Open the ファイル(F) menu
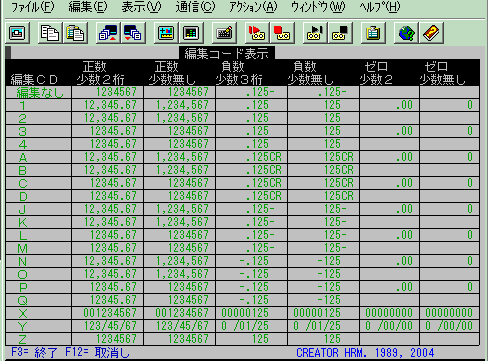 pyautogui.click(x=32, y=7)
